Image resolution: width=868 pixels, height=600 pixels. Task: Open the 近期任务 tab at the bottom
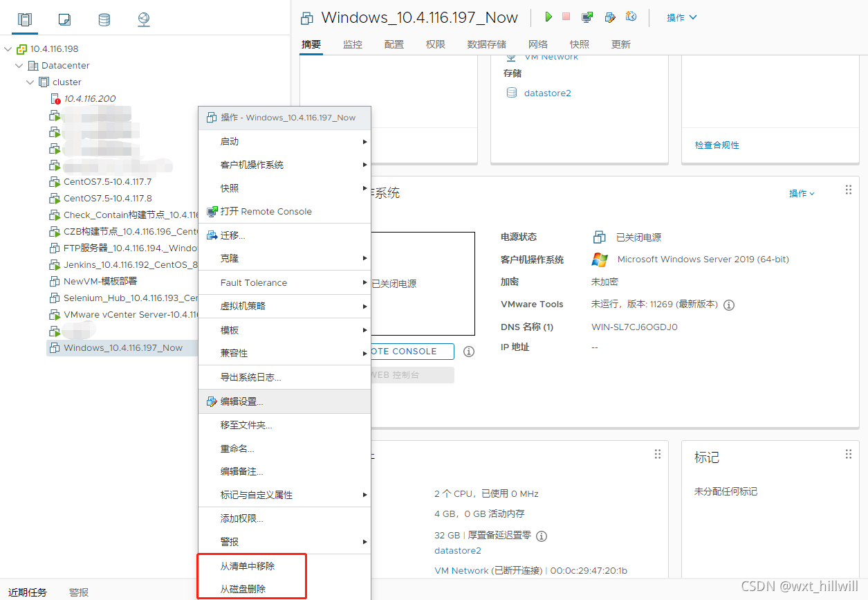(28, 592)
